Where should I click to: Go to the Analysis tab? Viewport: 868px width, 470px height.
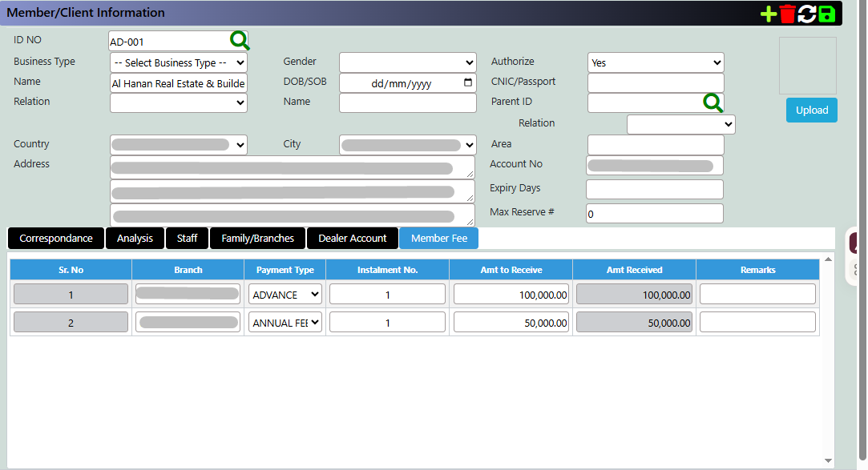click(x=135, y=239)
